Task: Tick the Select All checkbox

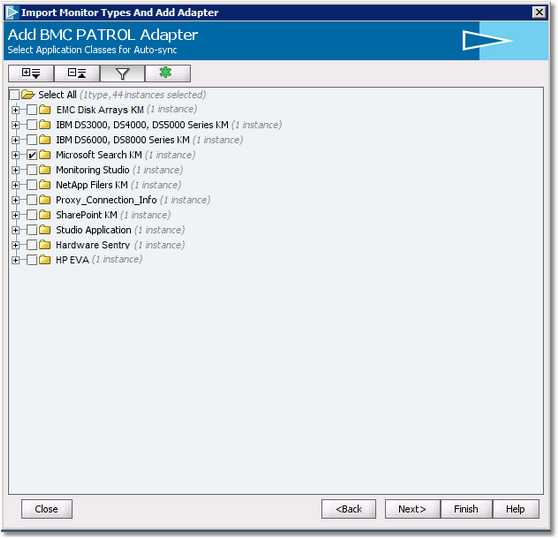Action: pyautogui.click(x=14, y=95)
